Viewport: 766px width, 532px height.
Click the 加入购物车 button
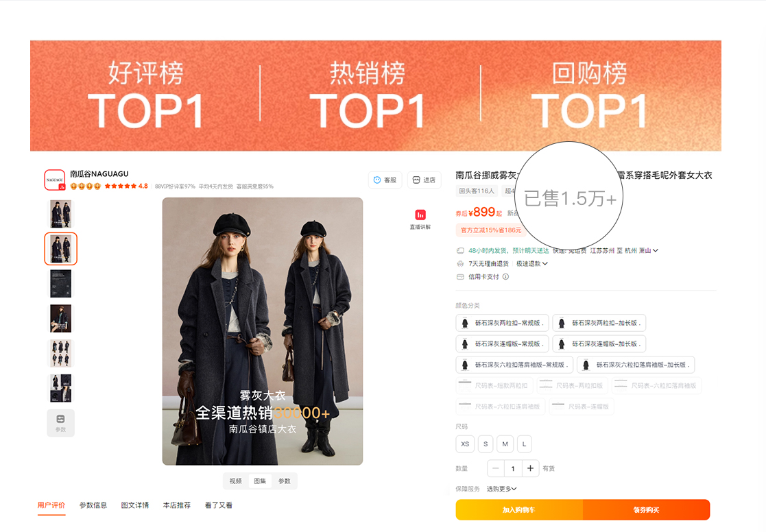519,509
